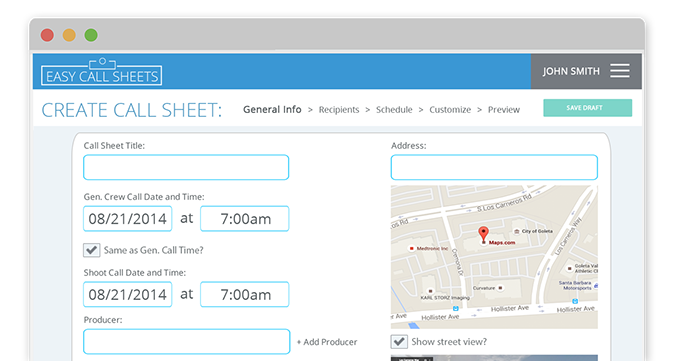The width and height of the screenshot is (679, 361).
Task: Click the John Smith user name
Action: point(571,71)
